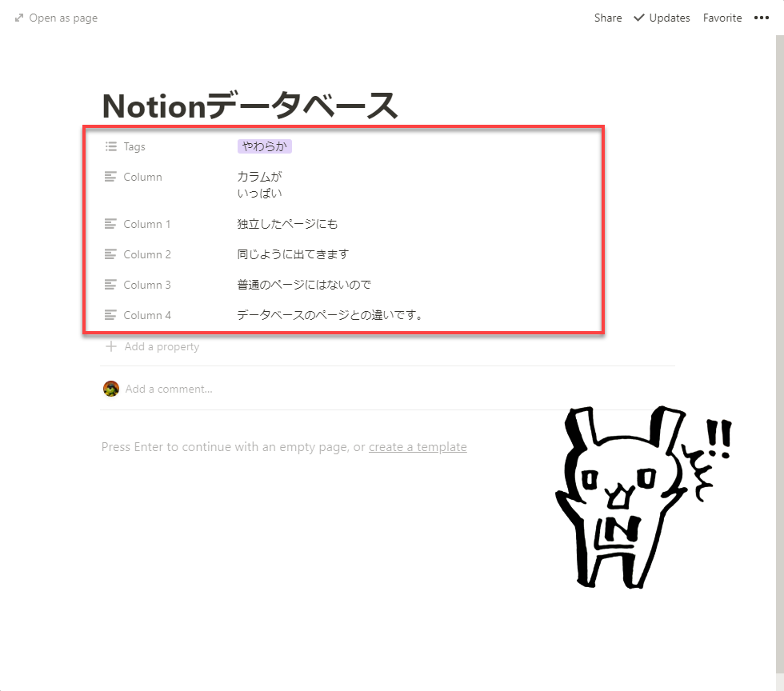Click the user avatar next to comment field
Viewport: 784px width, 691px height.
[111, 389]
